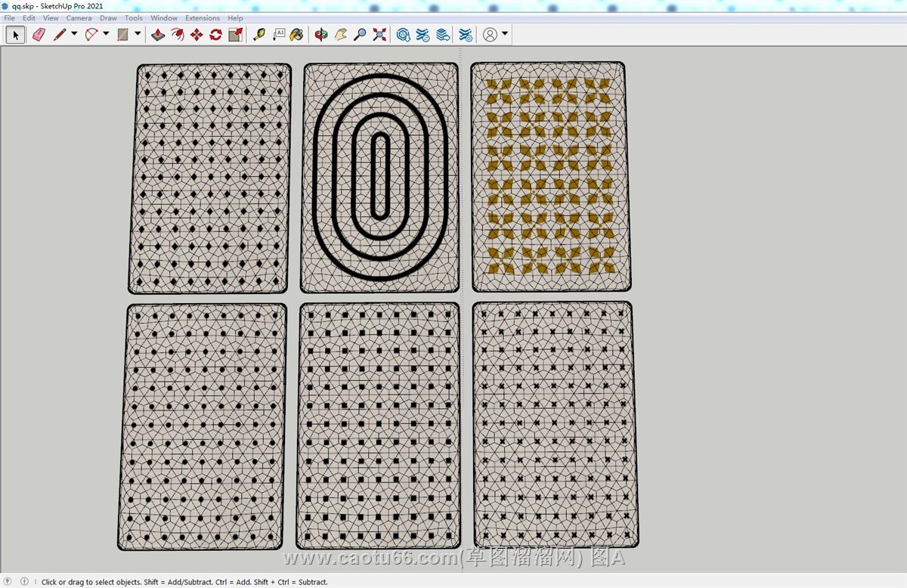Select the carpet with concentric oval rings
This screenshot has width=907, height=588.
(x=381, y=178)
